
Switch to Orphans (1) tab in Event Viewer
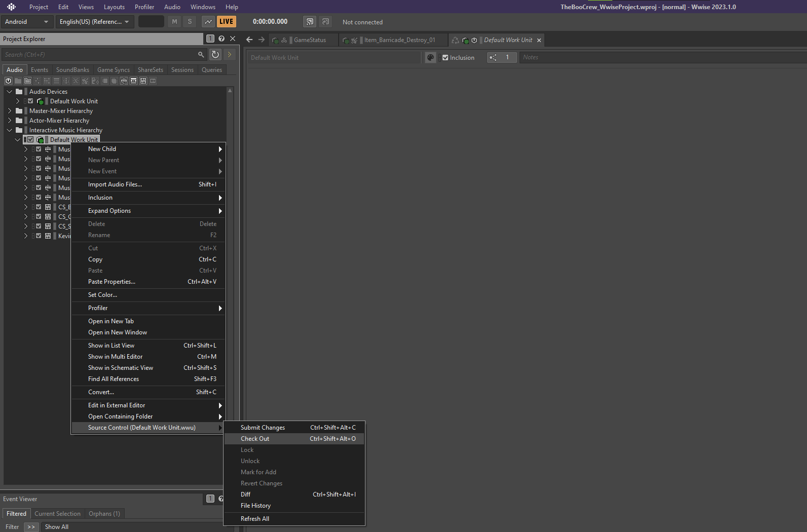point(104,514)
